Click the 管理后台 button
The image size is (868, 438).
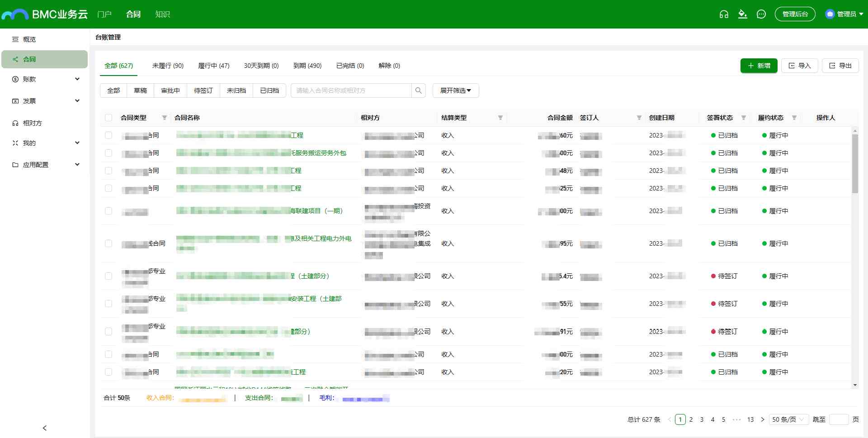click(x=795, y=14)
